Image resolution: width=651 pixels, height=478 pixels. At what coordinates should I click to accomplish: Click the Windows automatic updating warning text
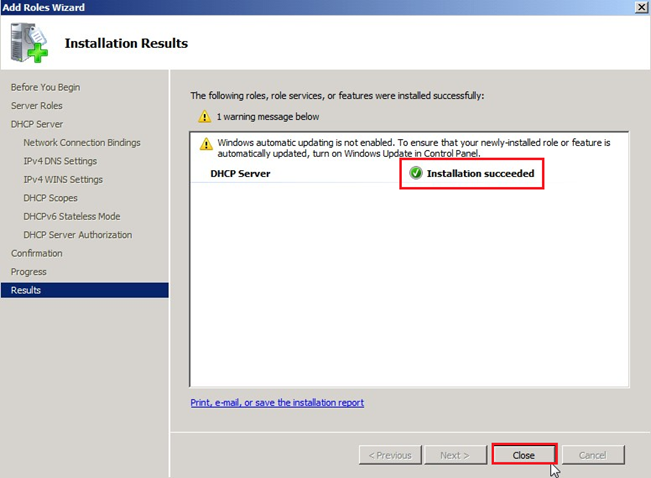414,148
